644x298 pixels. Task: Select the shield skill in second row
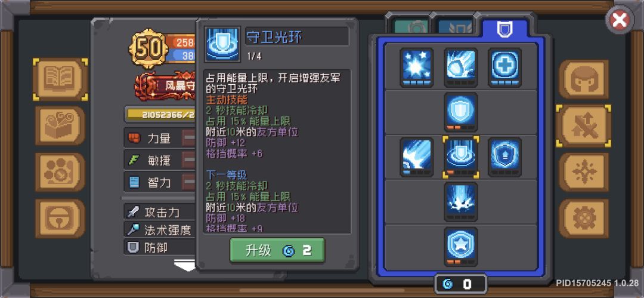tap(460, 112)
